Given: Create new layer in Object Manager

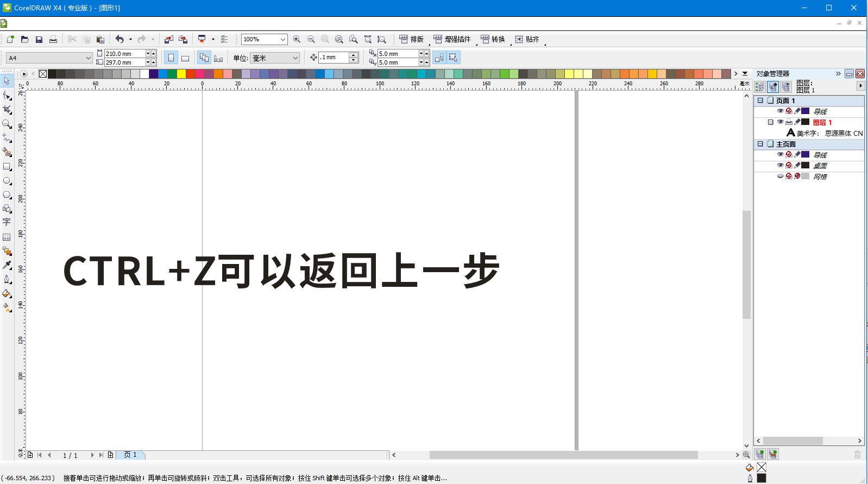Looking at the screenshot, I should coord(760,454).
